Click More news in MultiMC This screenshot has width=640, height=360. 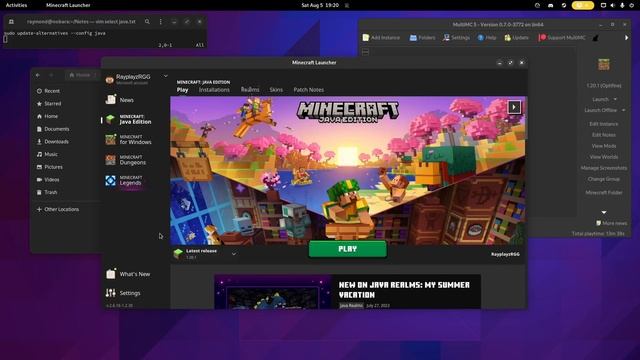(611, 223)
